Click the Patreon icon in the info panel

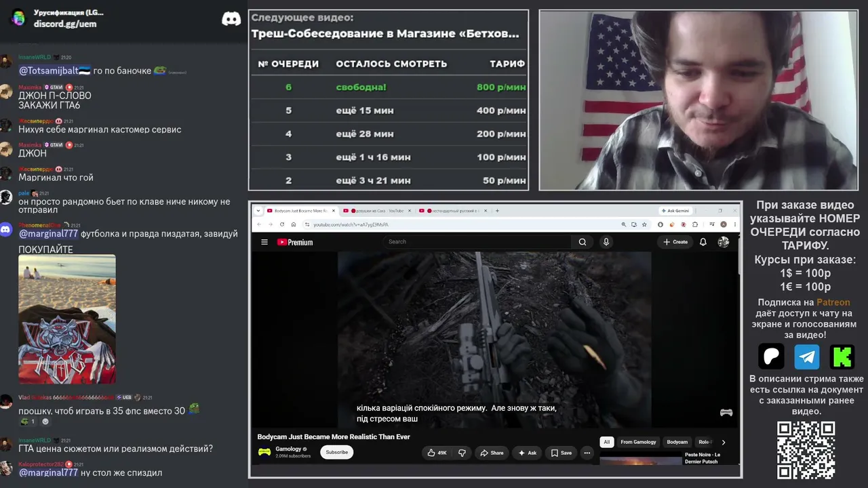[x=771, y=357]
